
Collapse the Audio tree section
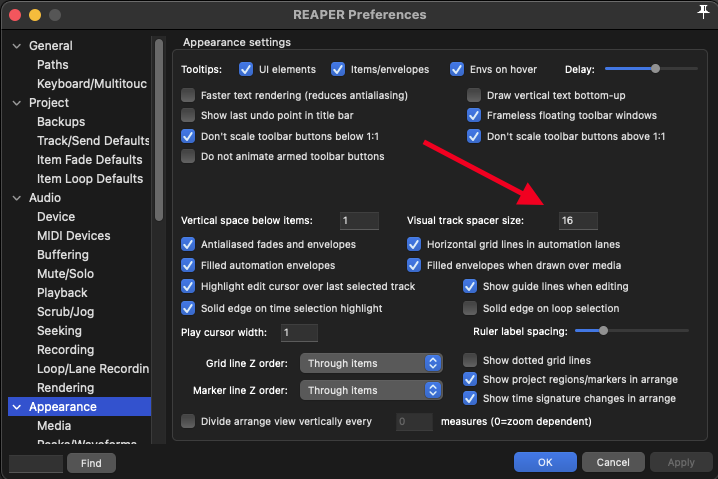(17, 198)
